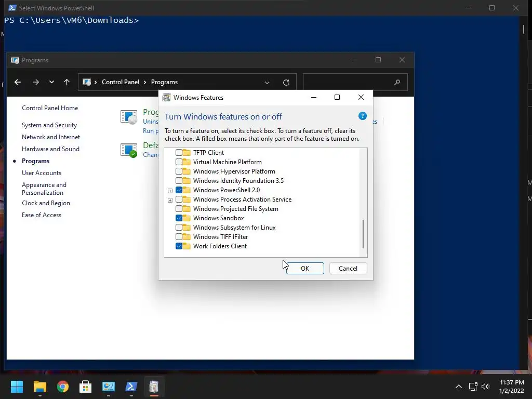This screenshot has height=399, width=532.
Task: Open Microsoft Store from taskbar
Action: pos(86,387)
